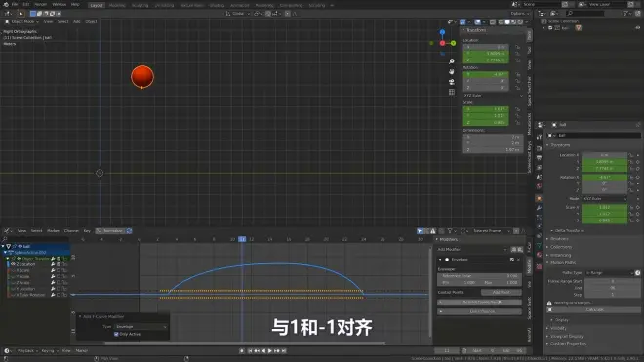Image resolution: width=644 pixels, height=362 pixels.
Task: Open the Object Mode dropdown
Action: tap(21, 21)
